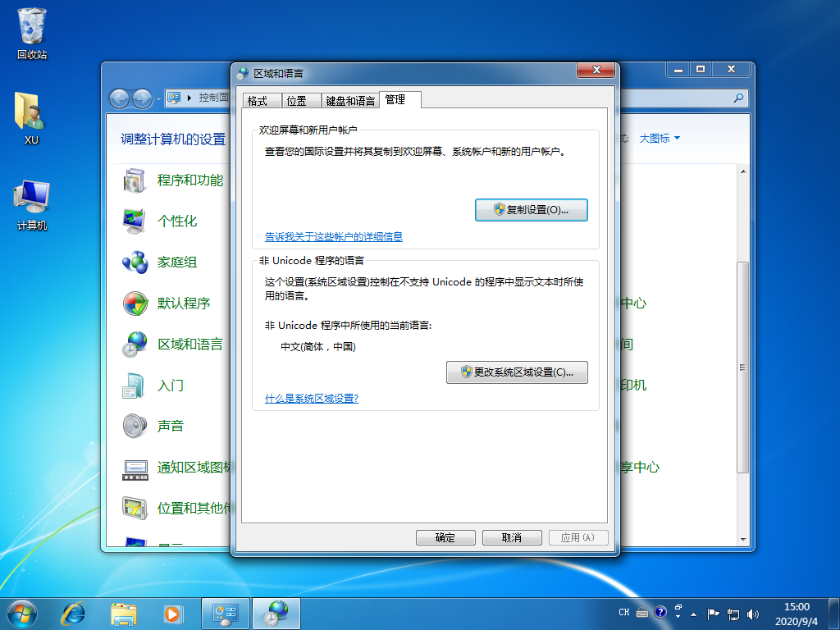
Task: Click the 入门 icon in Control Panel
Action: (x=135, y=386)
